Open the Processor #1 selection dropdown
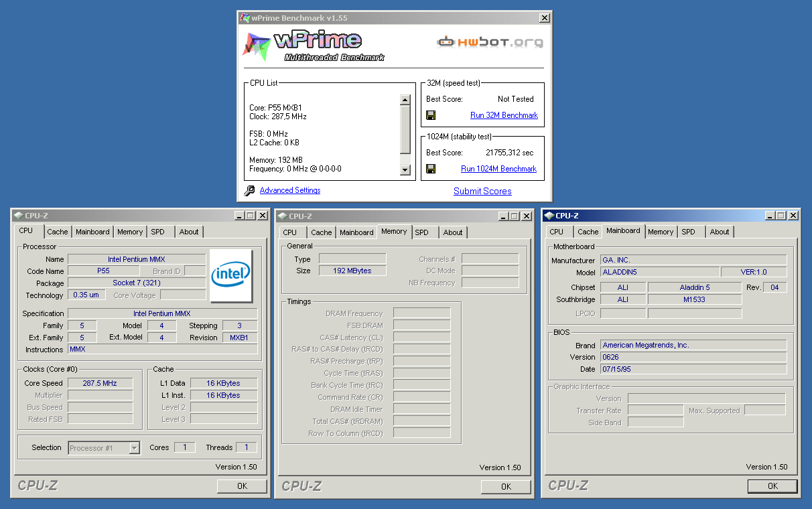Viewport: 812px width, 509px height. click(x=135, y=448)
